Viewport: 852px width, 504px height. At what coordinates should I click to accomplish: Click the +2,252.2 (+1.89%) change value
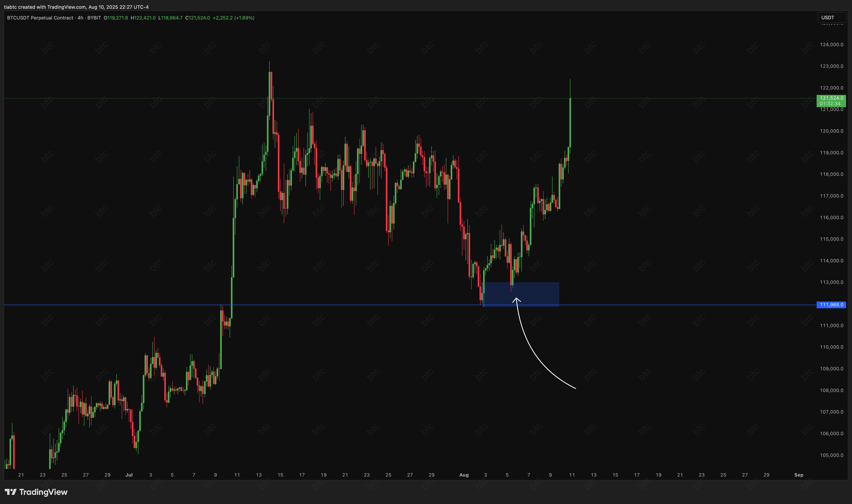233,18
